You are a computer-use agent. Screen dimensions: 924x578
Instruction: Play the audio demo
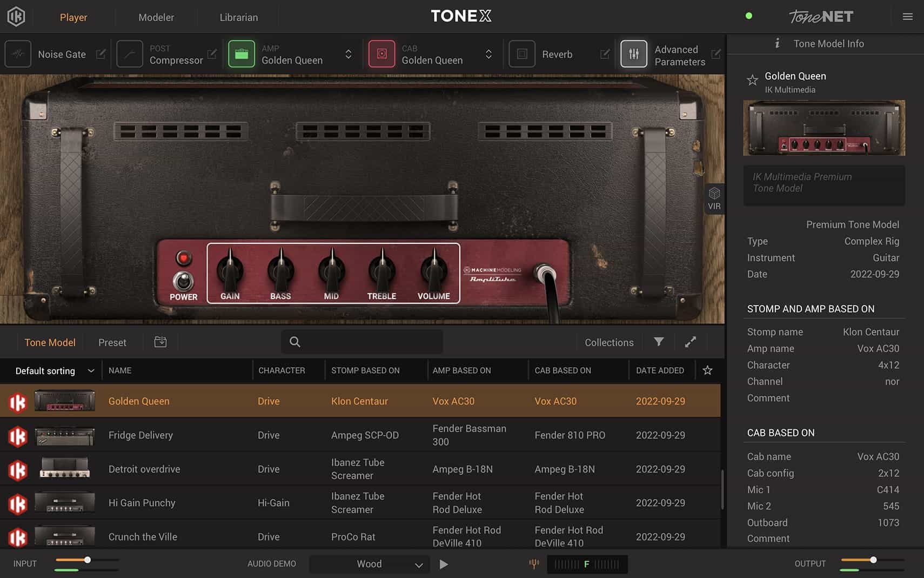[x=444, y=564]
